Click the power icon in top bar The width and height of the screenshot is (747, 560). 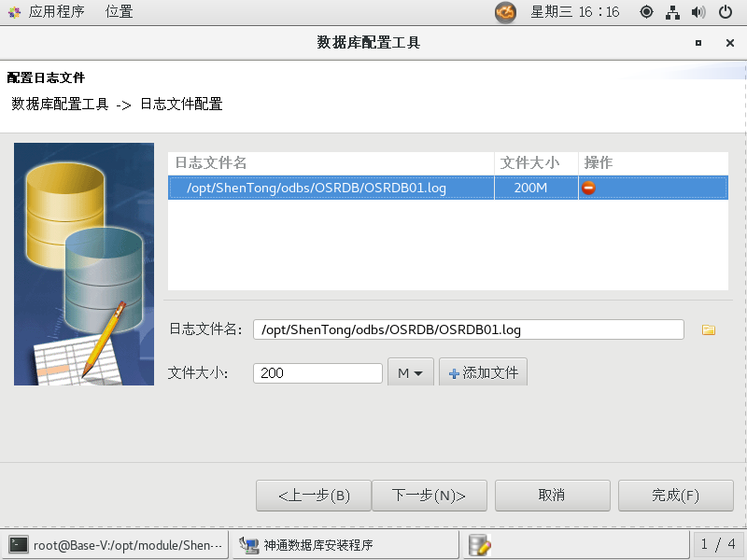(726, 12)
